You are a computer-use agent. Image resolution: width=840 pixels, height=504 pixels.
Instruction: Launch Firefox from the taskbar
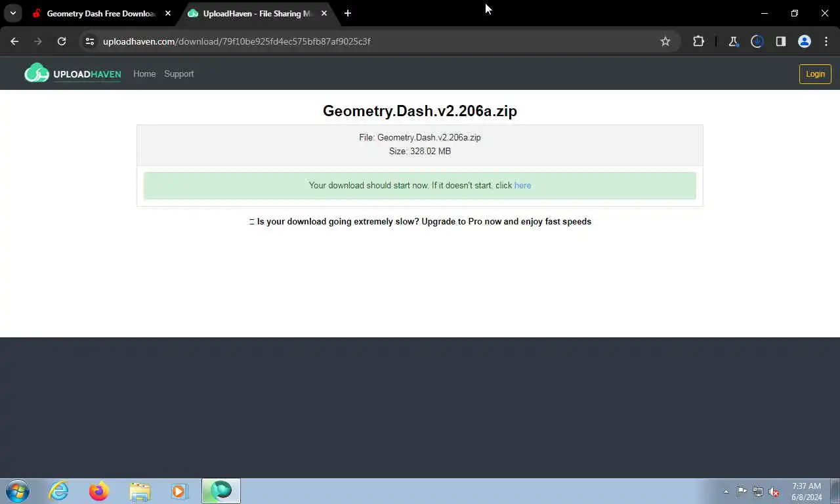99,491
